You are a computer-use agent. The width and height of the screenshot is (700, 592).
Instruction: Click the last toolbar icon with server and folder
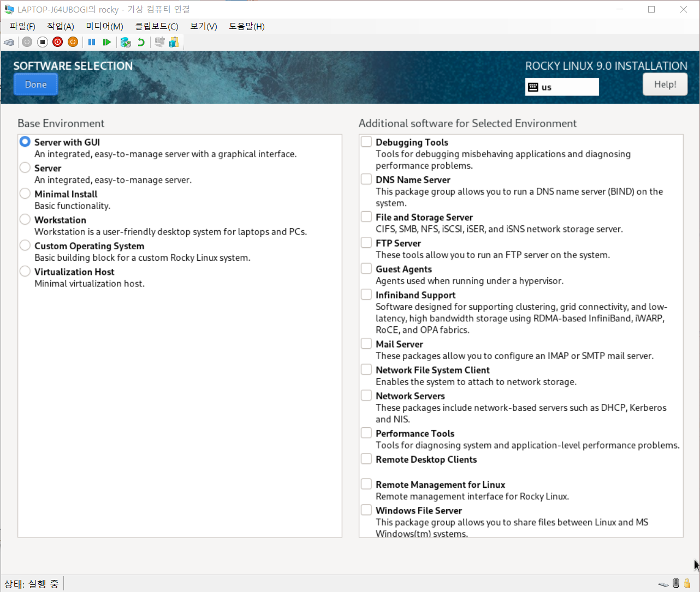click(174, 42)
